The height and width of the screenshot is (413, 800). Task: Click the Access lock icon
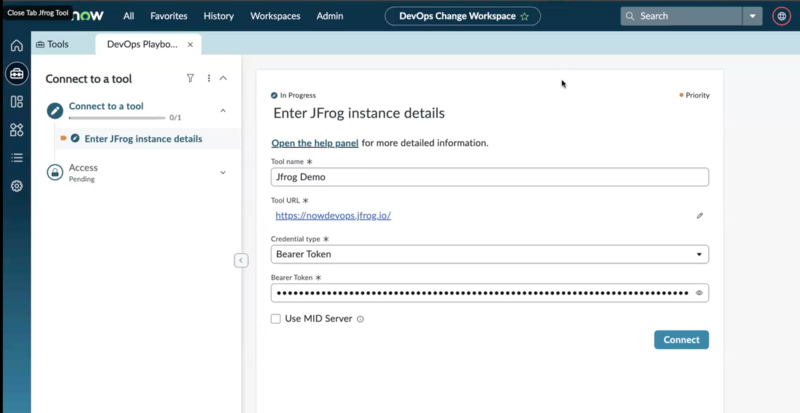coord(55,172)
